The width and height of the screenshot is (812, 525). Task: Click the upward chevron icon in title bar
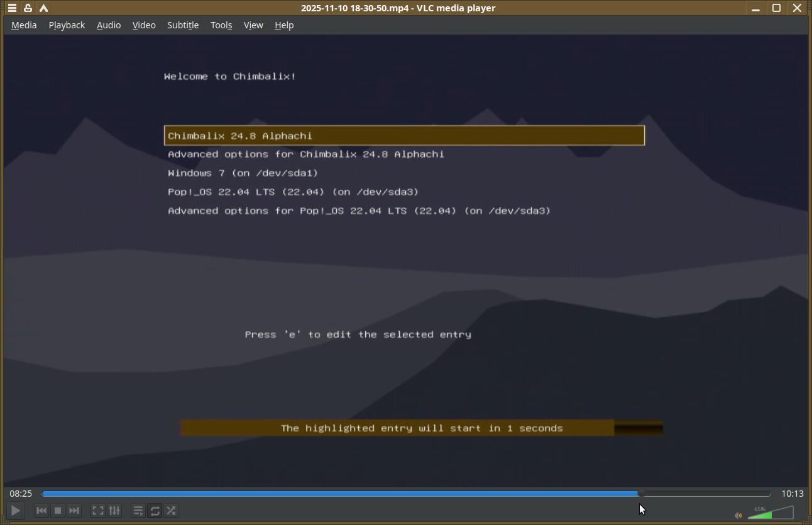[43, 8]
